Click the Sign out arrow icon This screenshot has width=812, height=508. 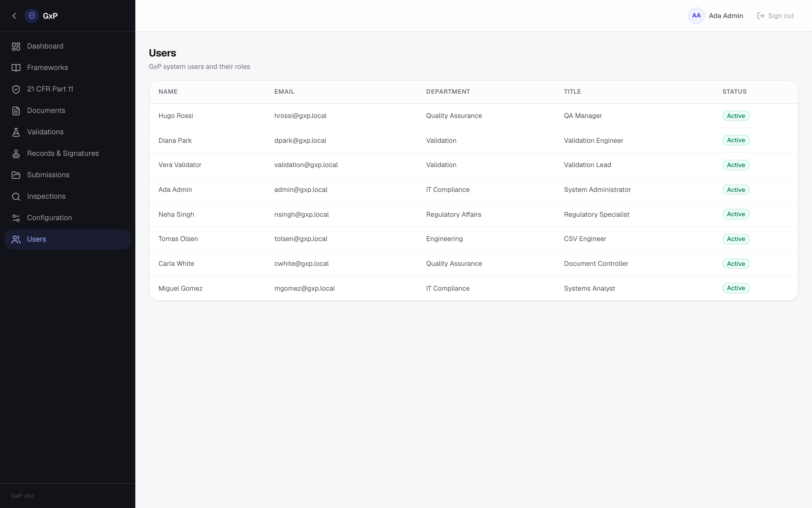click(x=761, y=16)
